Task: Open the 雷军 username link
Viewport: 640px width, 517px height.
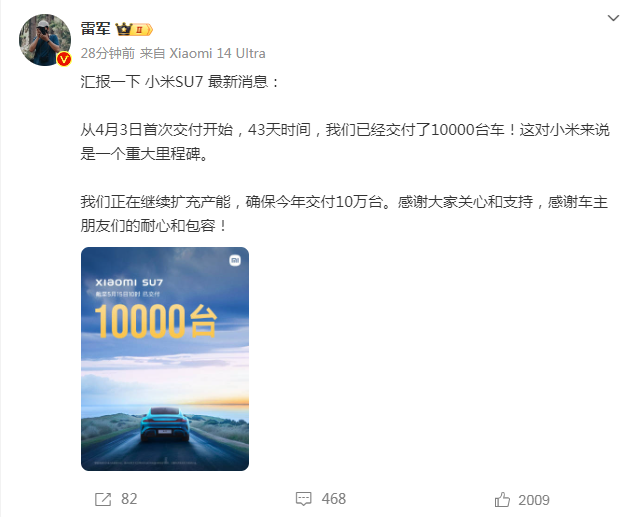Action: [95, 29]
